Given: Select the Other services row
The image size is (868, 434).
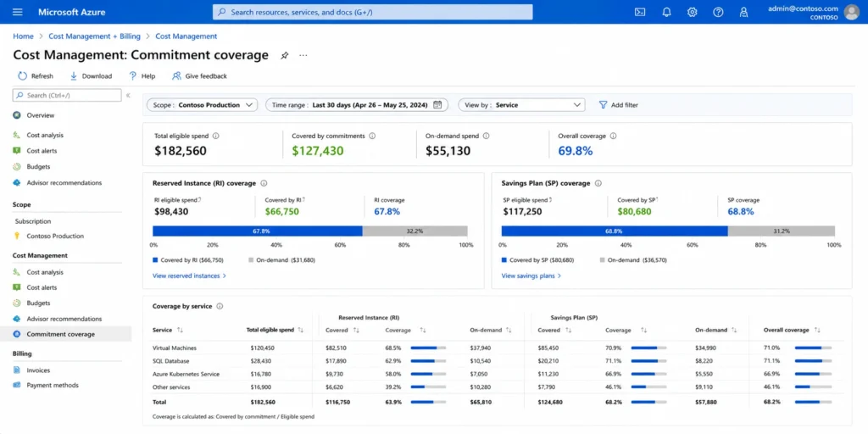Looking at the screenshot, I should 498,387.
